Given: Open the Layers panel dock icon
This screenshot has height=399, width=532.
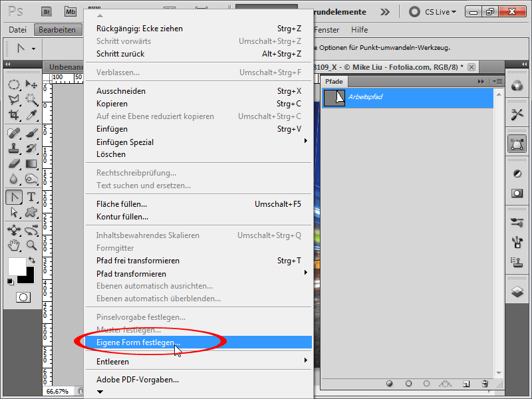Looking at the screenshot, I should (x=517, y=291).
